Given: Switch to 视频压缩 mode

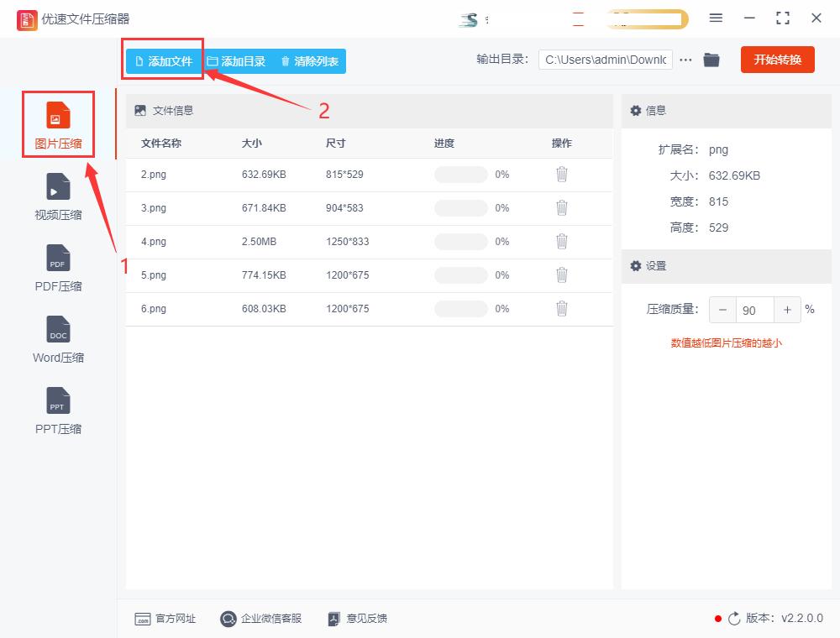Looking at the screenshot, I should [57, 196].
